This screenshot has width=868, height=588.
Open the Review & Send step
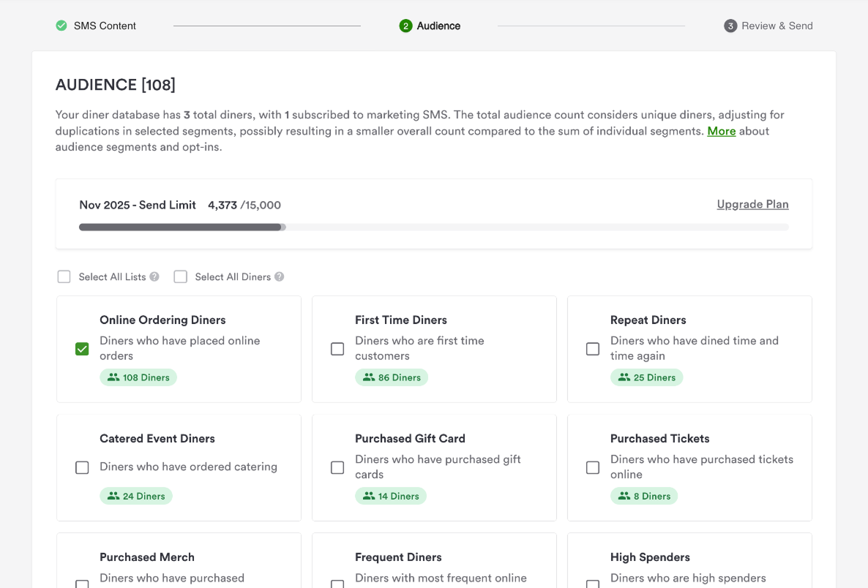point(777,26)
